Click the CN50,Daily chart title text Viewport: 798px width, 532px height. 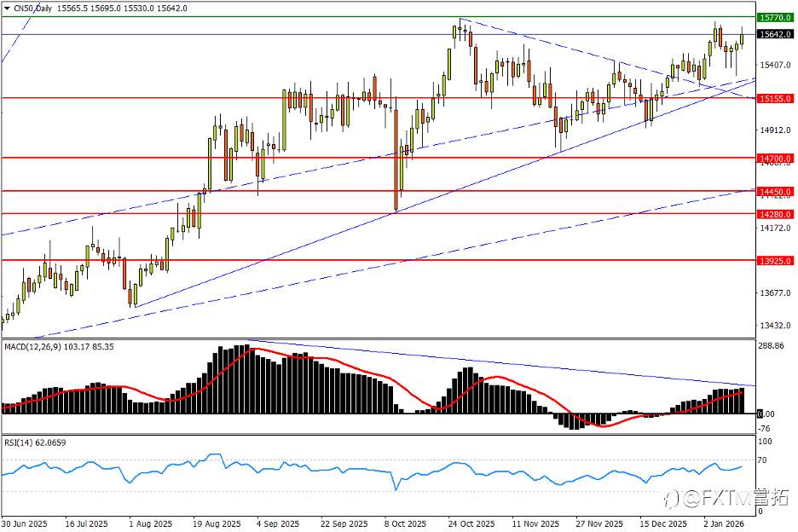(32, 9)
